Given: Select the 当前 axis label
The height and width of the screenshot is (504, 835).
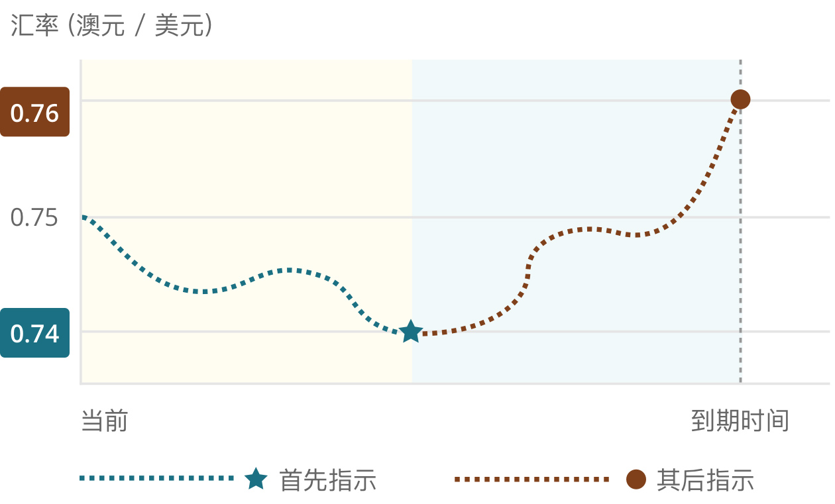Looking at the screenshot, I should 104,421.
